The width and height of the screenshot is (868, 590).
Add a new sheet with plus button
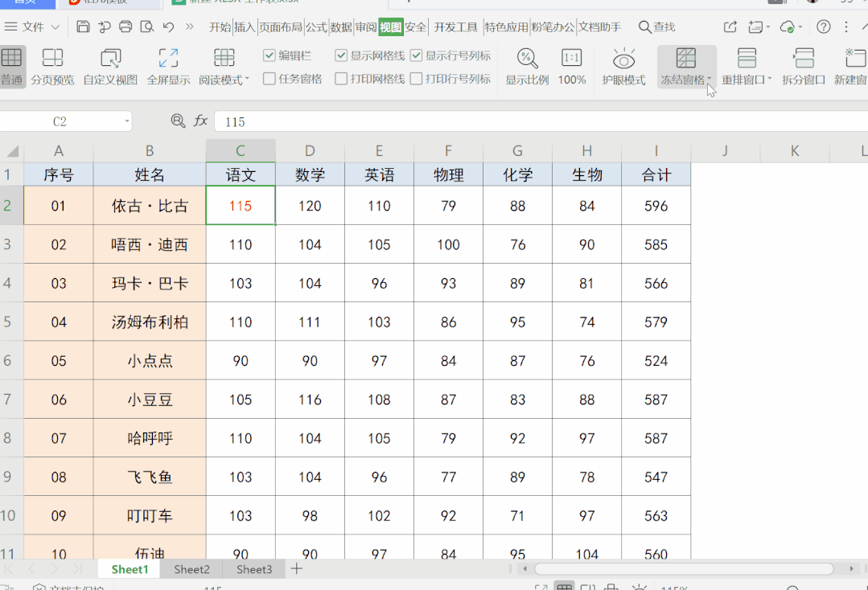point(297,569)
